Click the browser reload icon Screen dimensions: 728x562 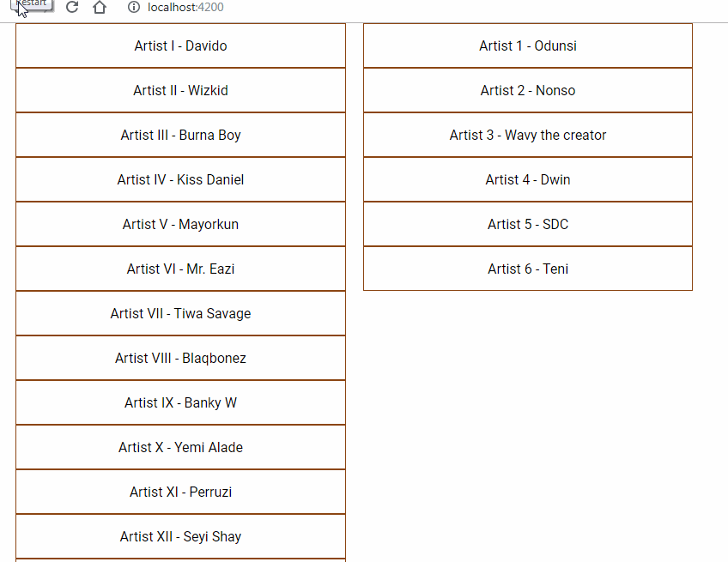71,7
